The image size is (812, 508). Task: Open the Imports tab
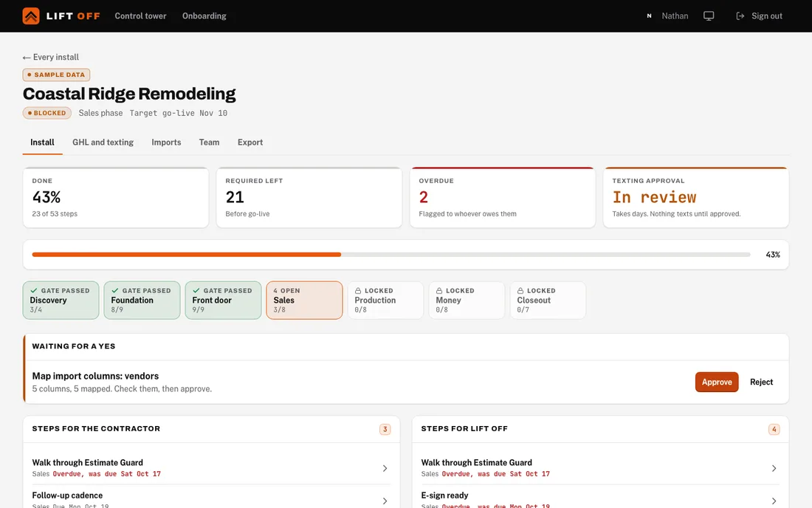point(166,143)
